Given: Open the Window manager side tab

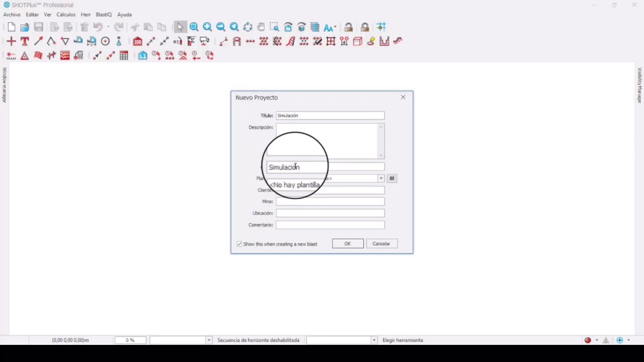Looking at the screenshot, I should click(4, 85).
